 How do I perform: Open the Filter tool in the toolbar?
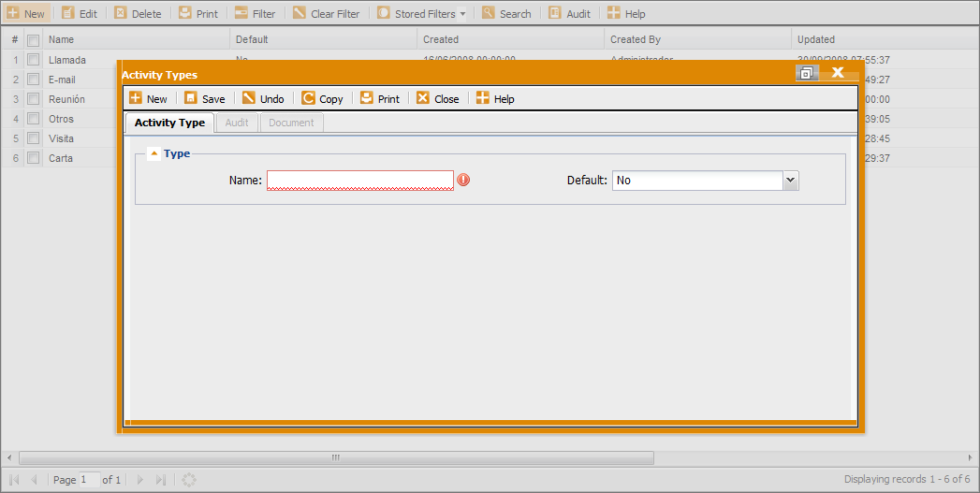tap(255, 13)
